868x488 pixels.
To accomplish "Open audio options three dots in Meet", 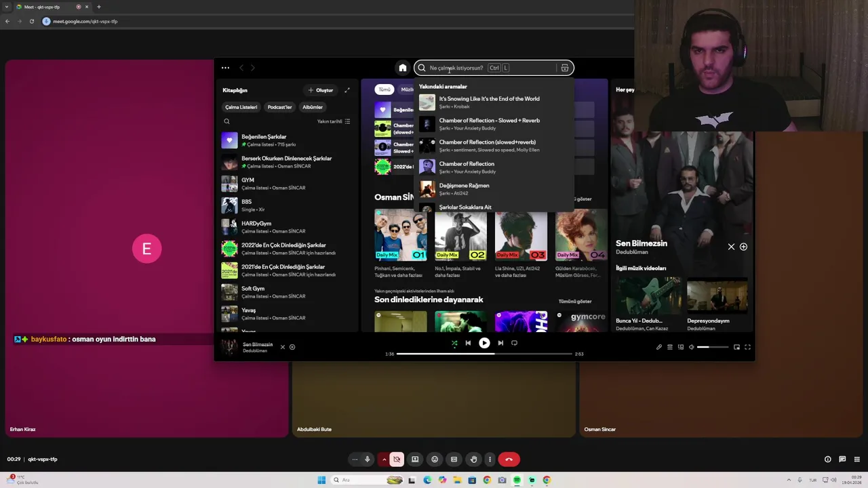I will (x=354, y=460).
